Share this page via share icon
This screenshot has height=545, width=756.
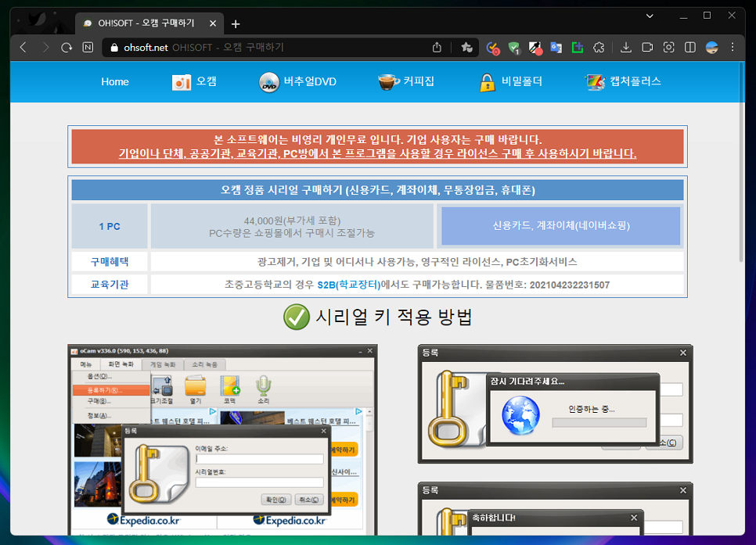coord(437,47)
